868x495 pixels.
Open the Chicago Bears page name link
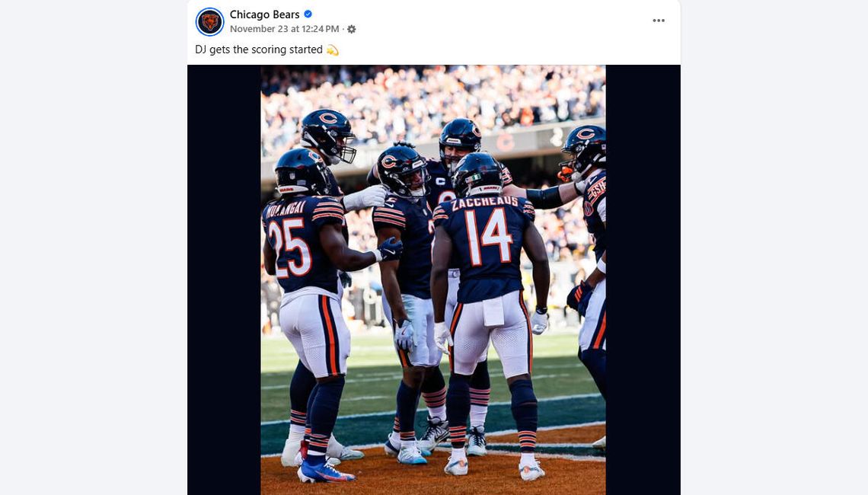265,14
